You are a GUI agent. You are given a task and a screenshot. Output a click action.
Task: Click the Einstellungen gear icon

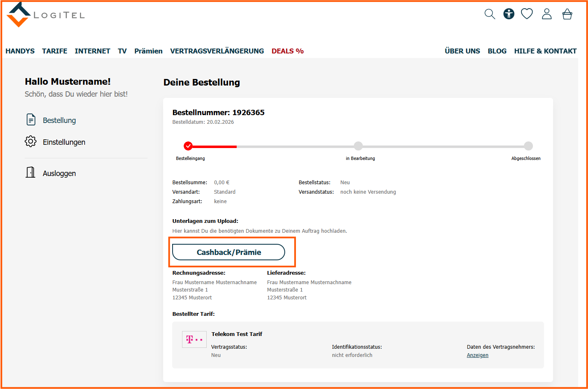[x=30, y=141]
